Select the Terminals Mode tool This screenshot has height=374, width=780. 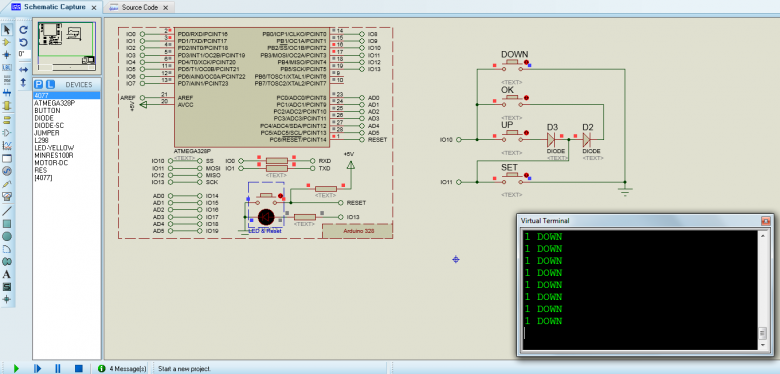pos(6,120)
